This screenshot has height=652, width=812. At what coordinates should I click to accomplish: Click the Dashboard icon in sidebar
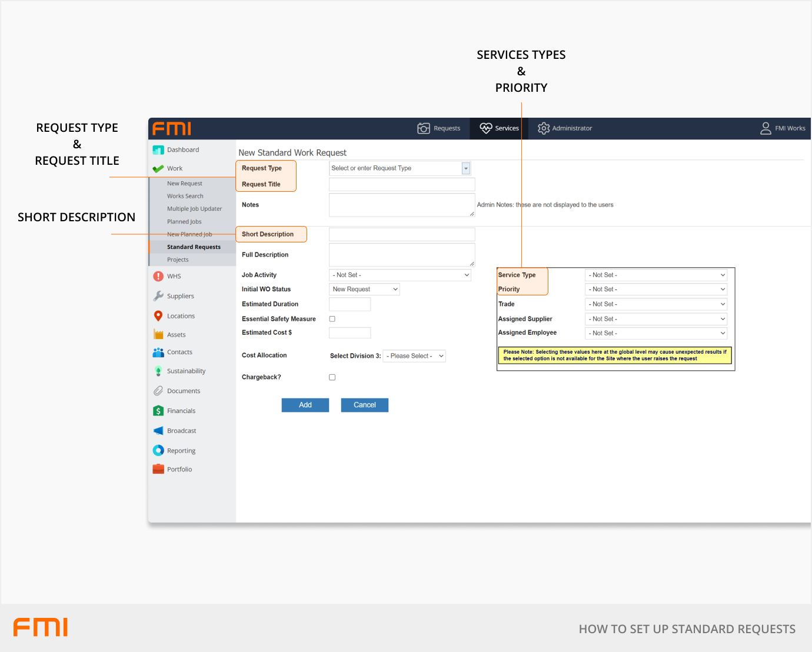tap(158, 150)
